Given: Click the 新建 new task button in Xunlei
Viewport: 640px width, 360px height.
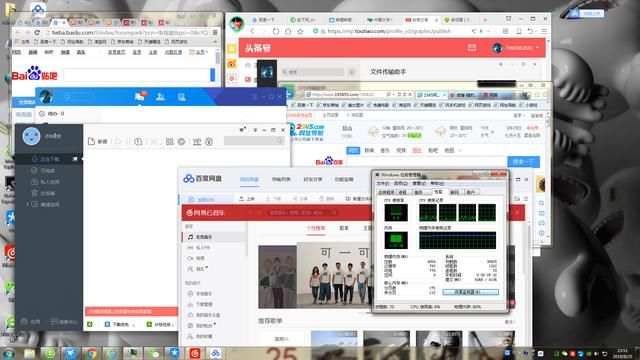Looking at the screenshot, I should pos(98,141).
